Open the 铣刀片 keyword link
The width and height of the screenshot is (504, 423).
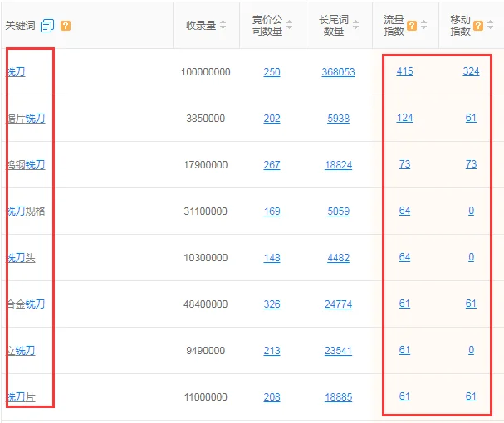21,397
